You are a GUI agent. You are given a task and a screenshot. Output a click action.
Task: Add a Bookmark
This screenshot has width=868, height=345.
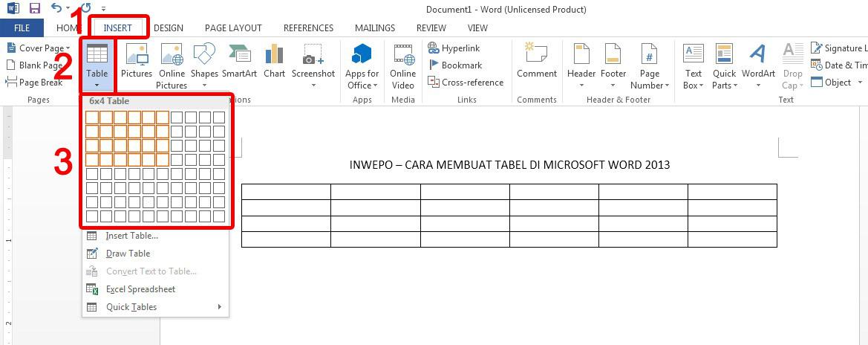click(455, 65)
